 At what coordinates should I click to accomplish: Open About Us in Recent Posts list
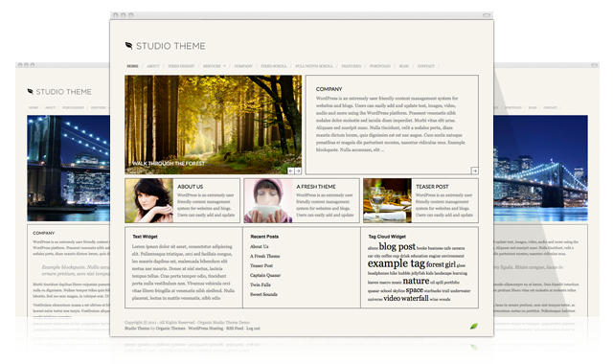coord(260,246)
